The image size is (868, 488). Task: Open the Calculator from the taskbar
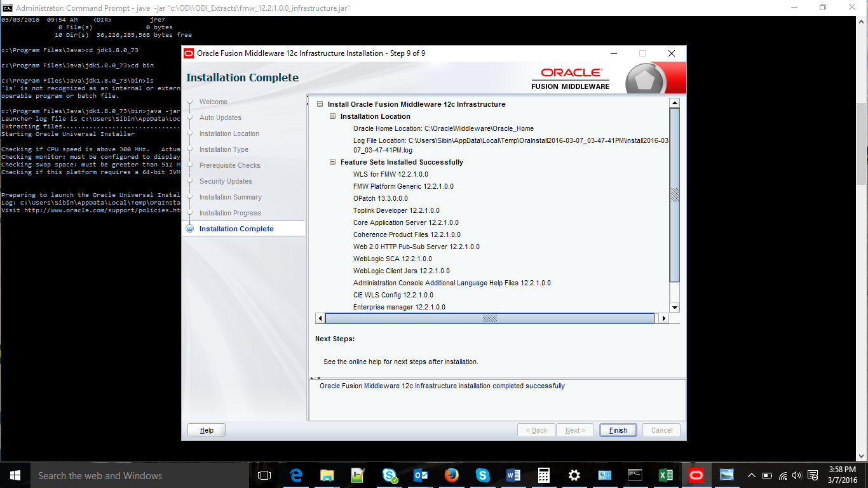click(x=543, y=475)
